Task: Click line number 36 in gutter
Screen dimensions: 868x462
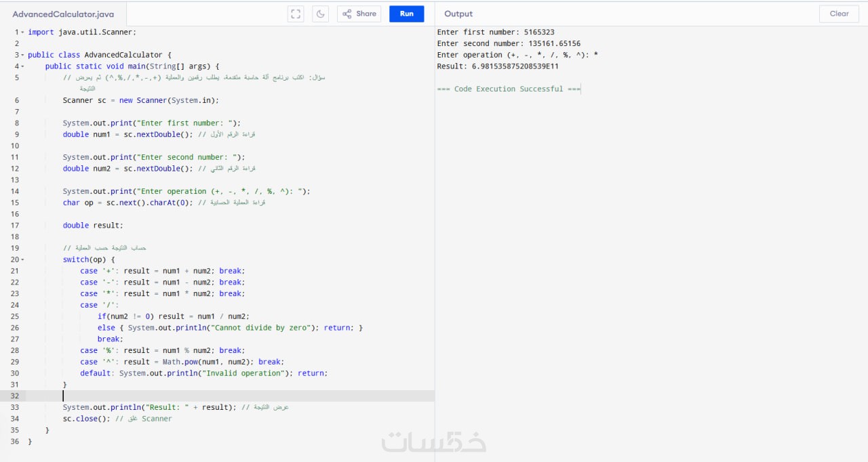Action: click(x=15, y=442)
